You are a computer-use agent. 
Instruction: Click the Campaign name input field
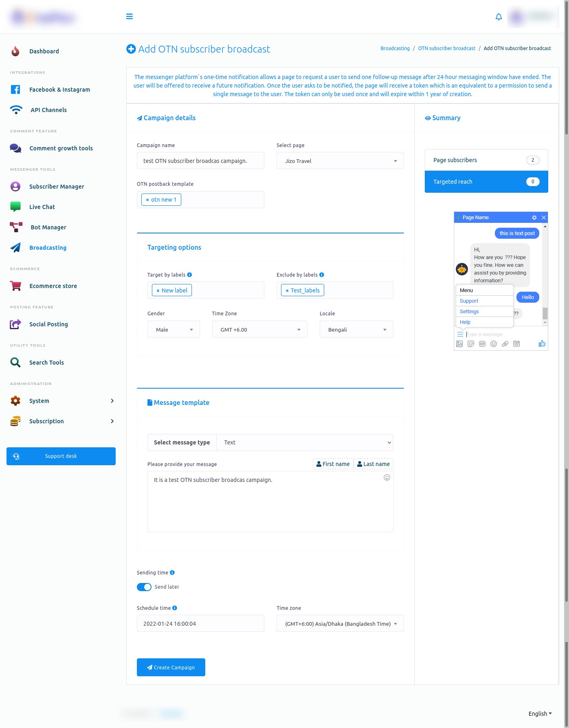coord(200,161)
